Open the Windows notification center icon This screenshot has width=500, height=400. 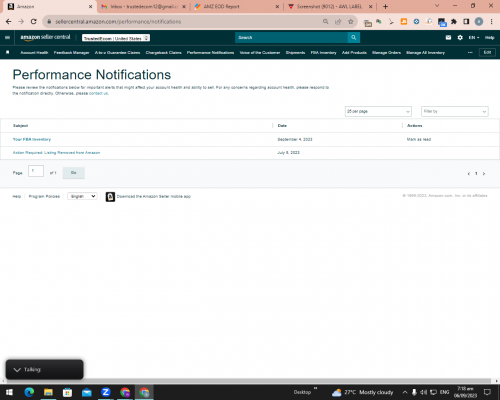pyautogui.click(x=487, y=392)
